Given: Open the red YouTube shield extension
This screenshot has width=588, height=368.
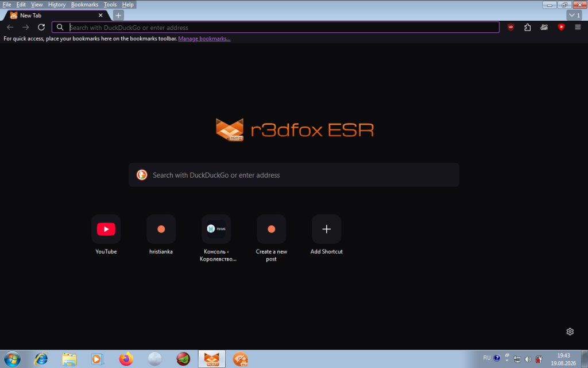Looking at the screenshot, I should [561, 27].
